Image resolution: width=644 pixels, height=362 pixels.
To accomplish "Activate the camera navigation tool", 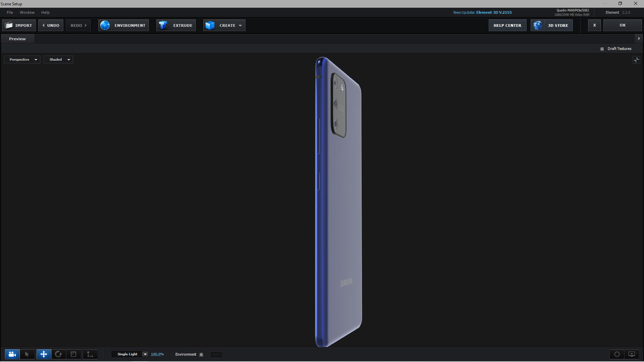I will pyautogui.click(x=12, y=354).
